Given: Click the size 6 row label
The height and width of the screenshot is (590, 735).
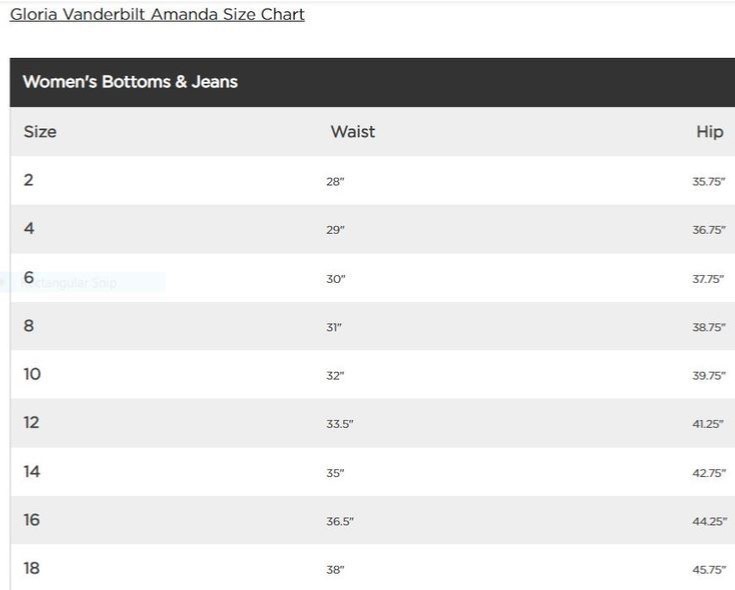Looking at the screenshot, I should [29, 277].
